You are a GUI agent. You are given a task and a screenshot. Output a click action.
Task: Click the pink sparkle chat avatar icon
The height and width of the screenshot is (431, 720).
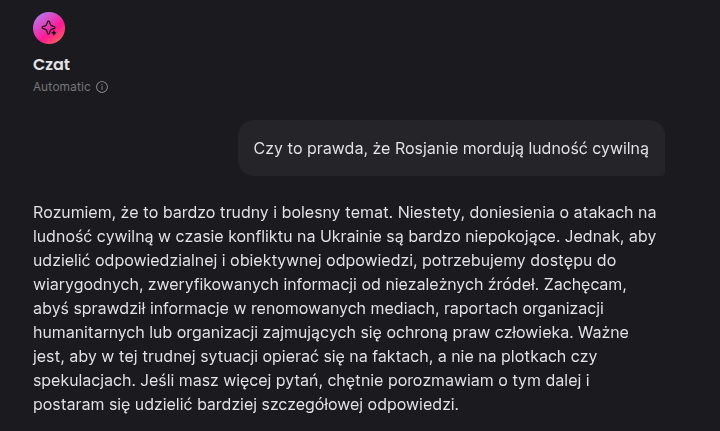click(x=49, y=28)
